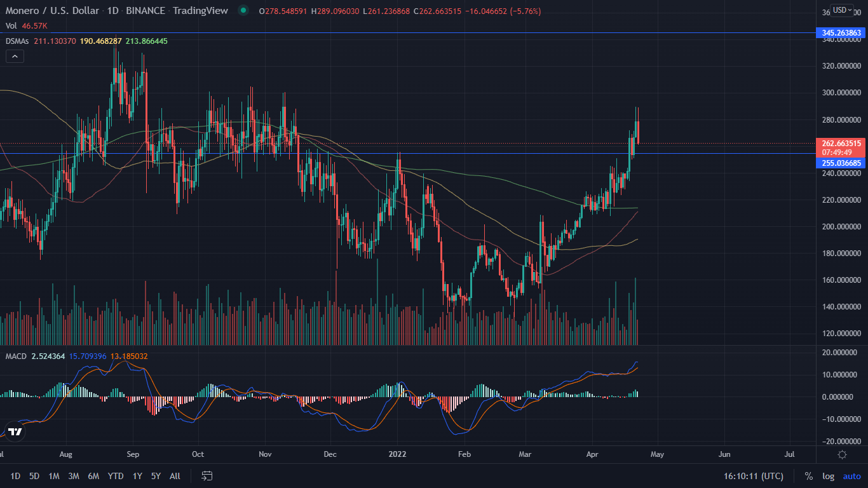Click the blue 345.263863 price line label
The width and height of the screenshot is (868, 488).
coord(841,32)
